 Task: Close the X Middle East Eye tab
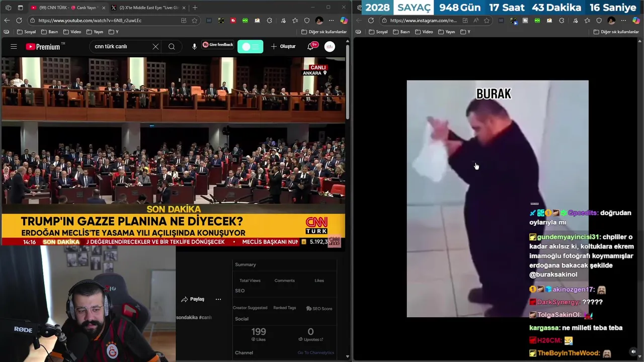[x=184, y=8]
